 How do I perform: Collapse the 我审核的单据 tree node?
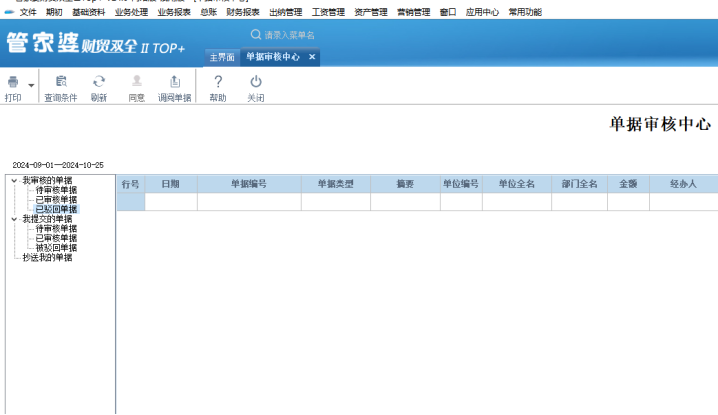(14, 180)
